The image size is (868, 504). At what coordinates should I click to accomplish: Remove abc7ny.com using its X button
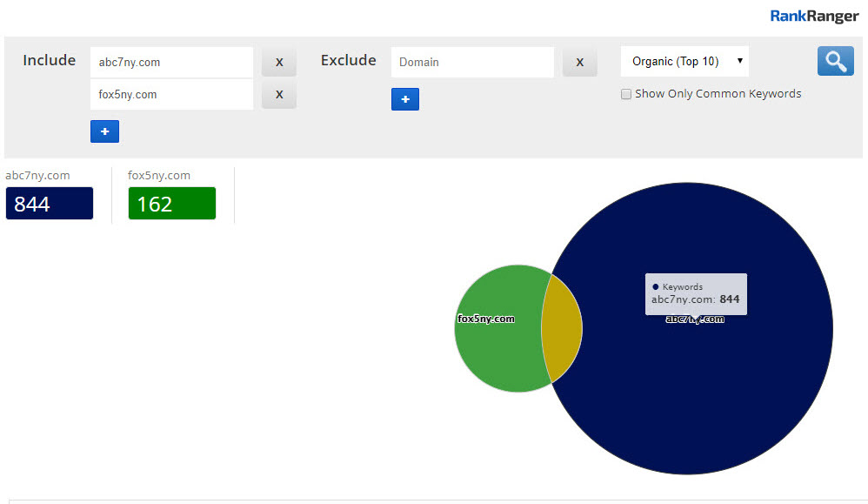point(279,63)
